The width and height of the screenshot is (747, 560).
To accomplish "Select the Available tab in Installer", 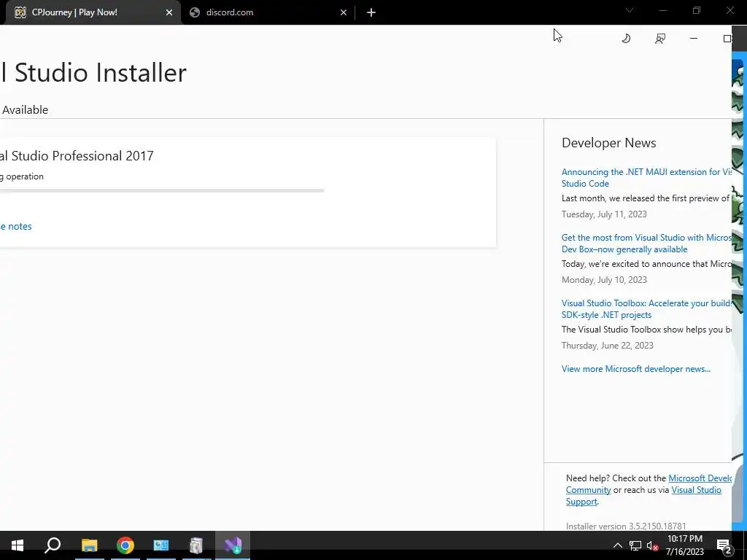I will tap(25, 109).
